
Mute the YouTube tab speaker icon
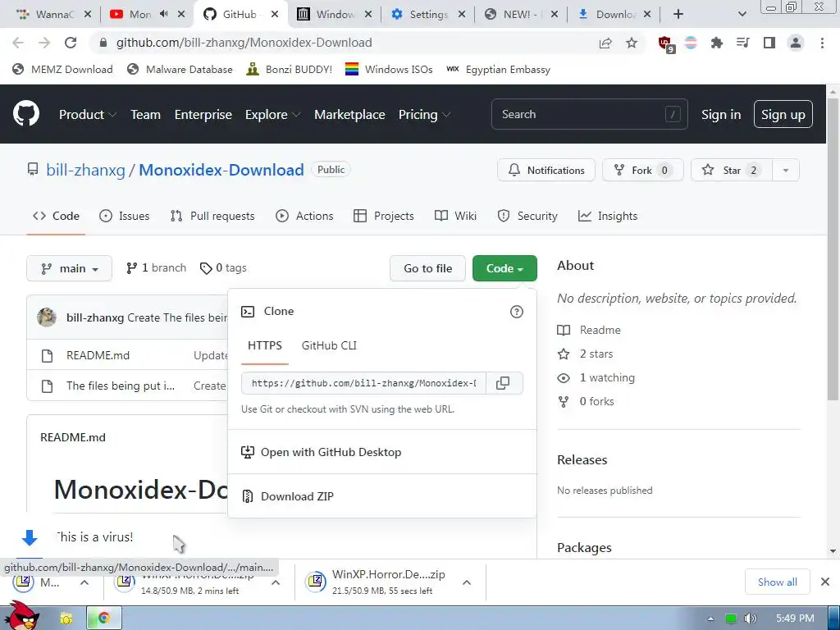[164, 14]
